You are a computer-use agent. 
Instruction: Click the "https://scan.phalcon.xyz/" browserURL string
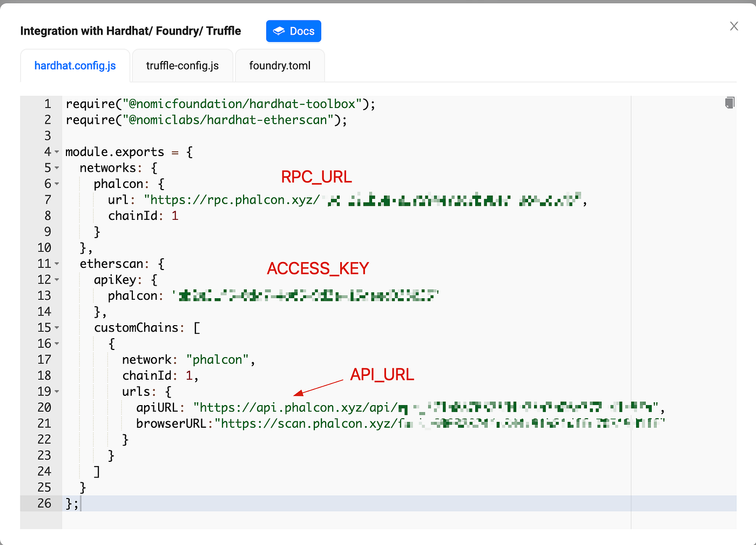point(306,423)
